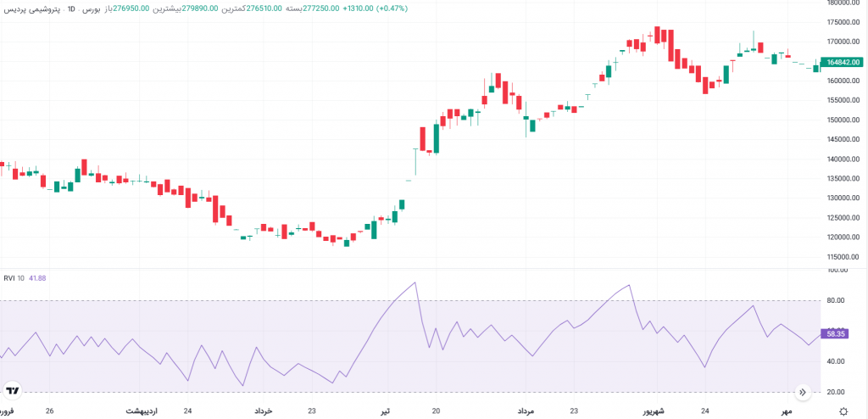Click the close value 277250.00
The image size is (868, 419).
[x=320, y=8]
